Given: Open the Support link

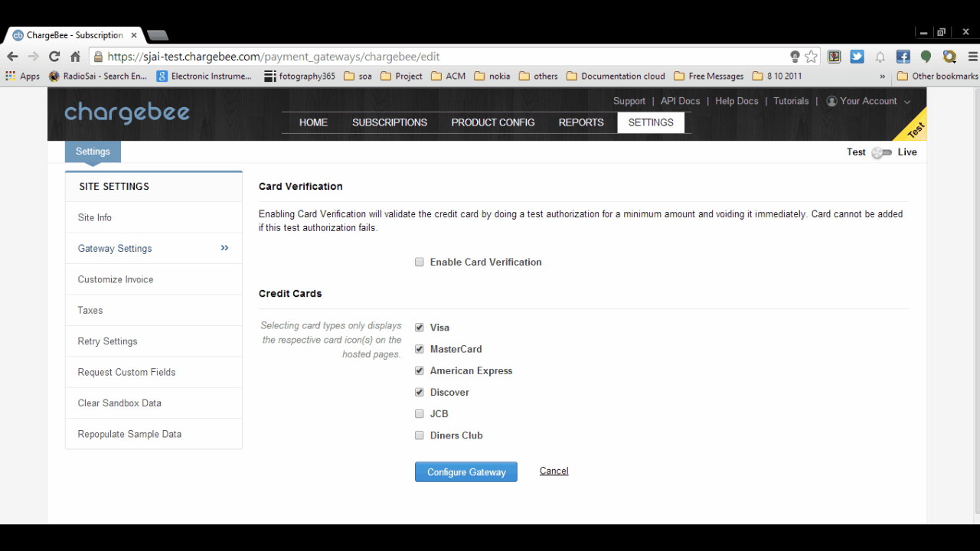Looking at the screenshot, I should point(629,101).
